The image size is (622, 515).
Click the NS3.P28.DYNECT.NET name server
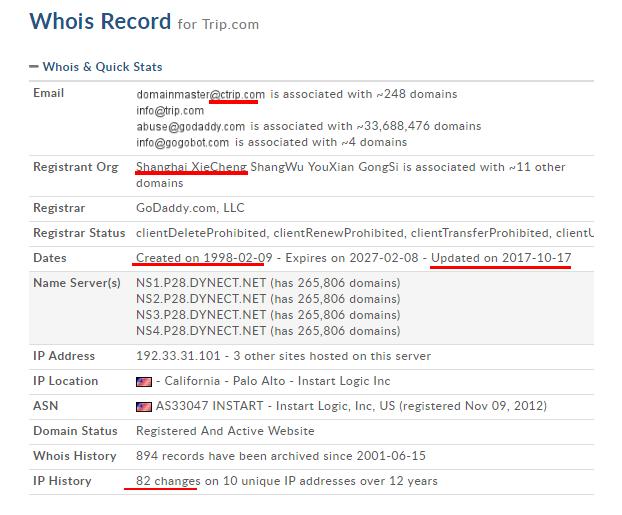point(200,314)
